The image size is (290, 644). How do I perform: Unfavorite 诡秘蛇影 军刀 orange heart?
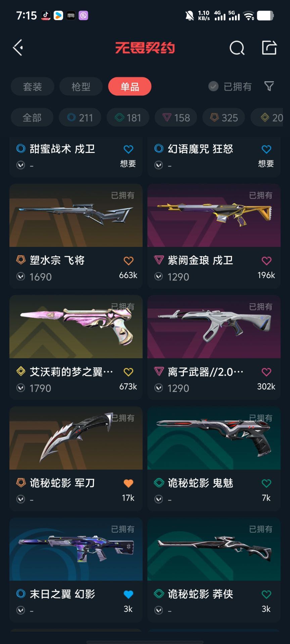[129, 483]
